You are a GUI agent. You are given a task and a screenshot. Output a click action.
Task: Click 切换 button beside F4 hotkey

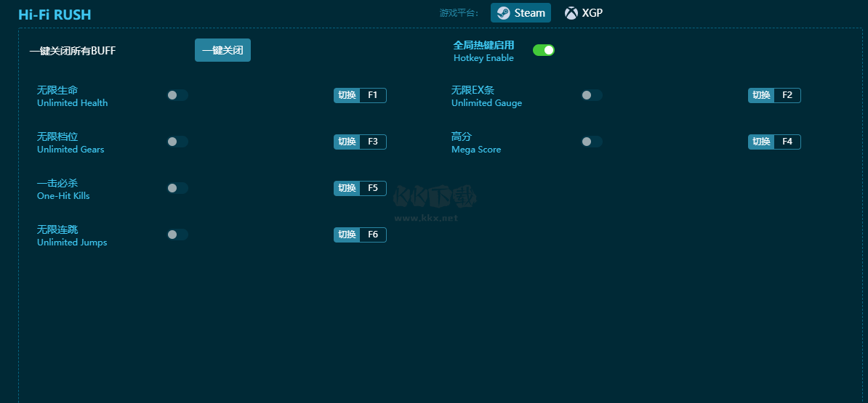[x=761, y=142]
